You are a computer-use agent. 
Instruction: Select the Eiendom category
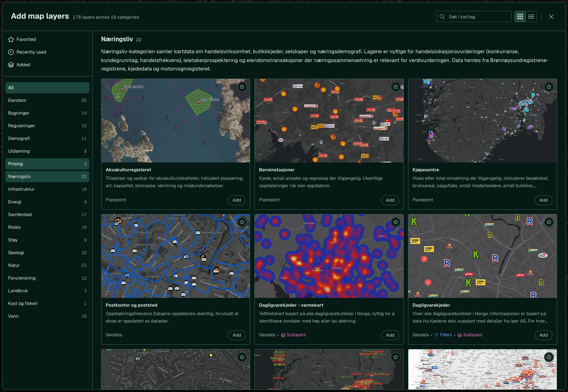point(47,100)
